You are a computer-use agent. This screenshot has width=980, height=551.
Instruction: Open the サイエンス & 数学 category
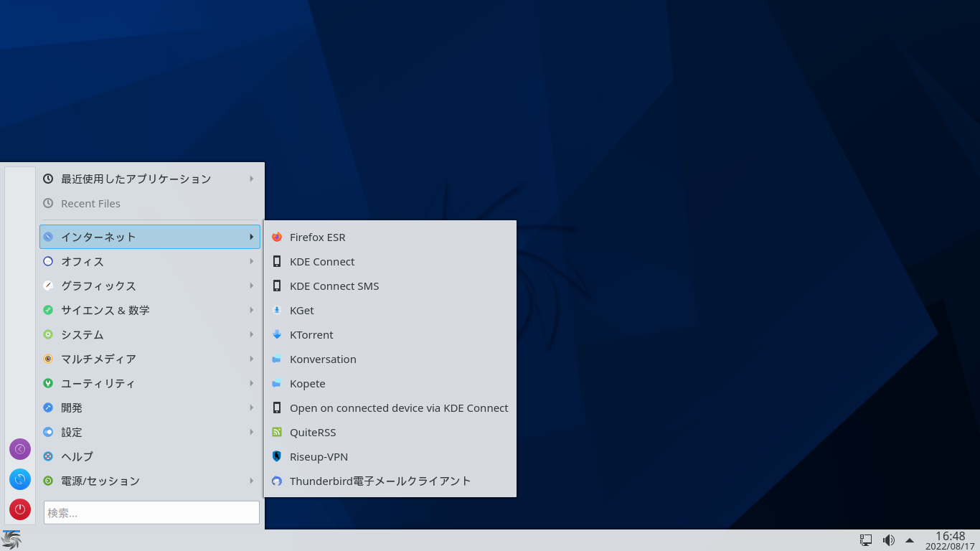point(150,311)
